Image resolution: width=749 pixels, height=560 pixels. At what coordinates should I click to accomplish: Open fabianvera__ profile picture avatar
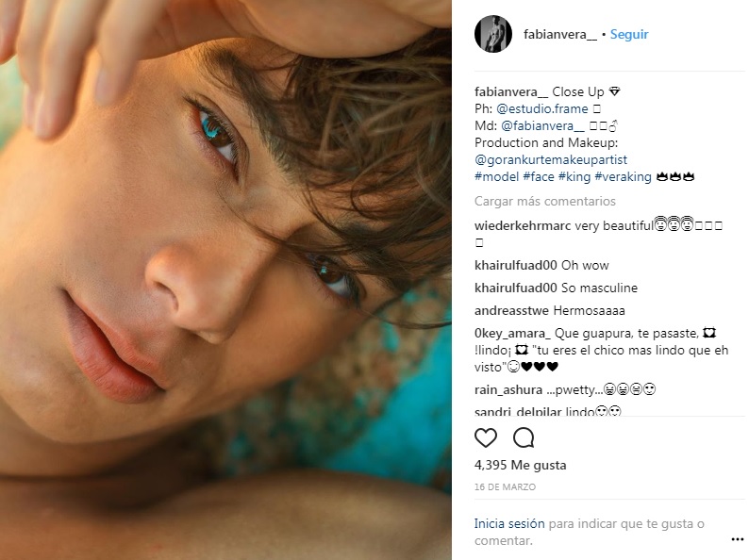[493, 35]
